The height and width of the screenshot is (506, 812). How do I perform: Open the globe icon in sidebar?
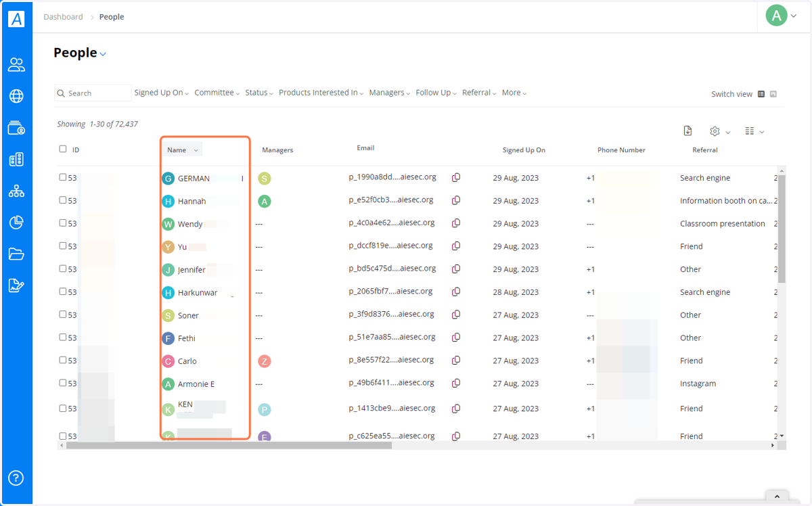pos(16,97)
